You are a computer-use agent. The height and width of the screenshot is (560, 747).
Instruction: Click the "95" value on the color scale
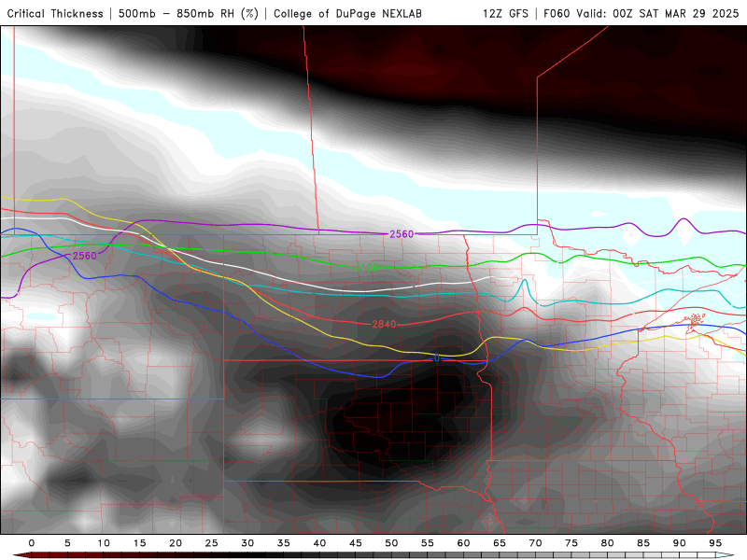point(715,543)
